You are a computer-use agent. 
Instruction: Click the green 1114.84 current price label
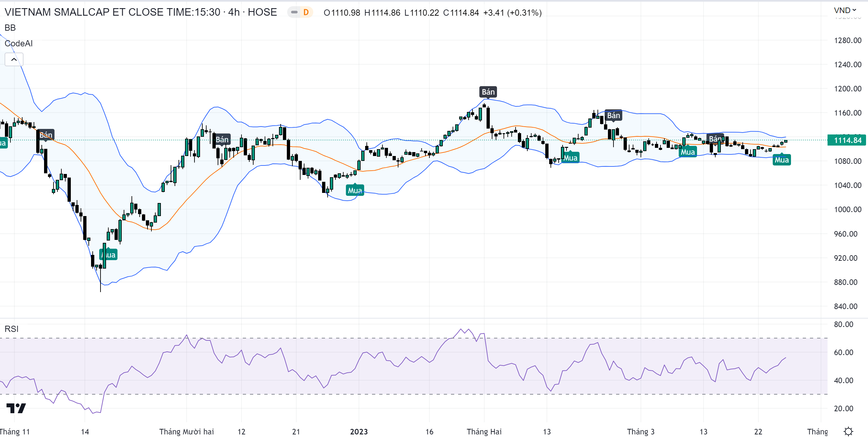pos(847,140)
